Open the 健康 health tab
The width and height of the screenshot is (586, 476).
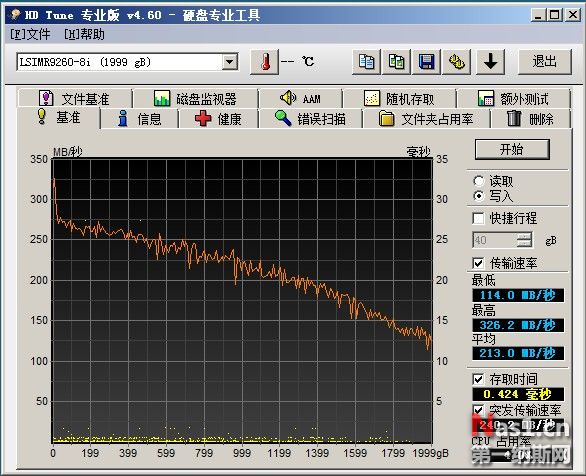click(218, 119)
